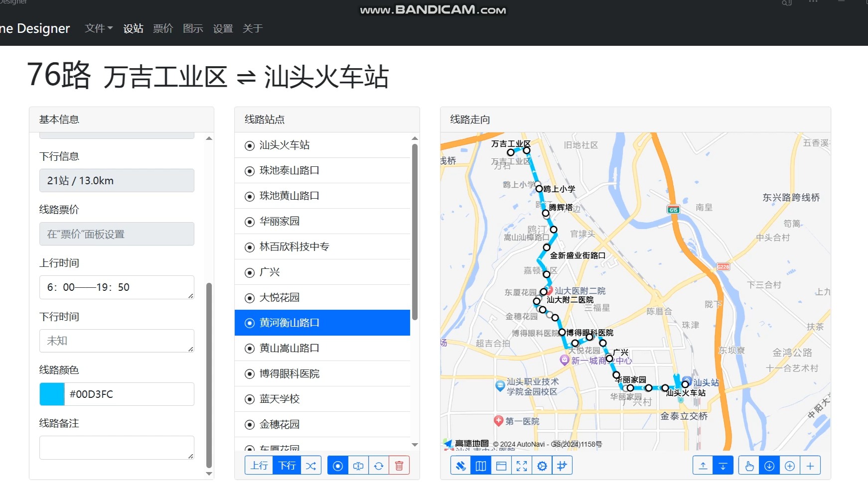Click the hand pointer icon on map controls
868x488 pixels.
[749, 465]
